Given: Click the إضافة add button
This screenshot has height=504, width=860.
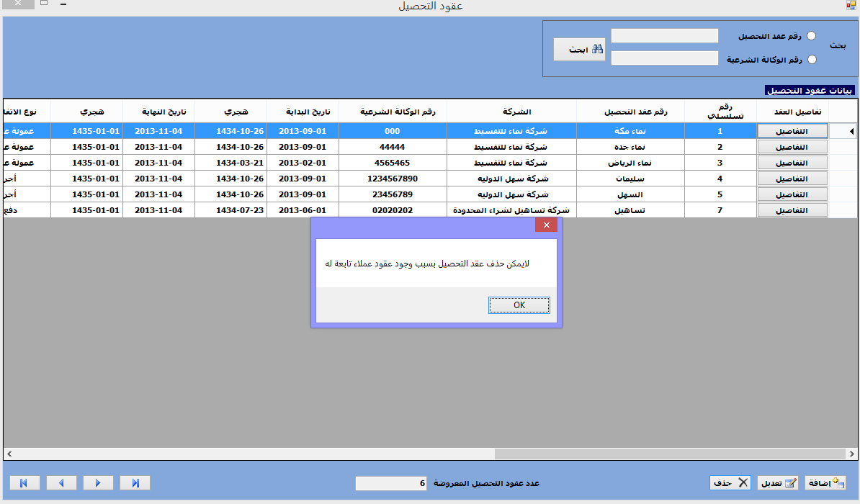Looking at the screenshot, I should (x=826, y=483).
